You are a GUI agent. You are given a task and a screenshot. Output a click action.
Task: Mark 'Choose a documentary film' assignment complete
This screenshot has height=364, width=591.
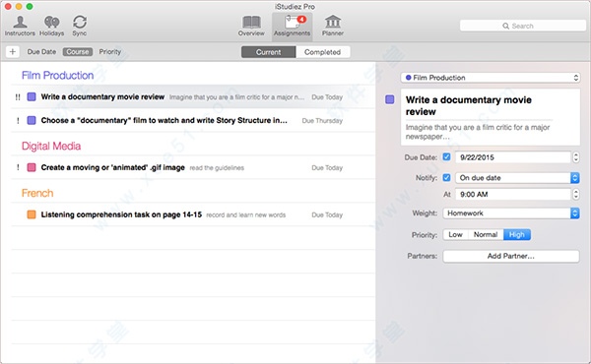coord(32,120)
